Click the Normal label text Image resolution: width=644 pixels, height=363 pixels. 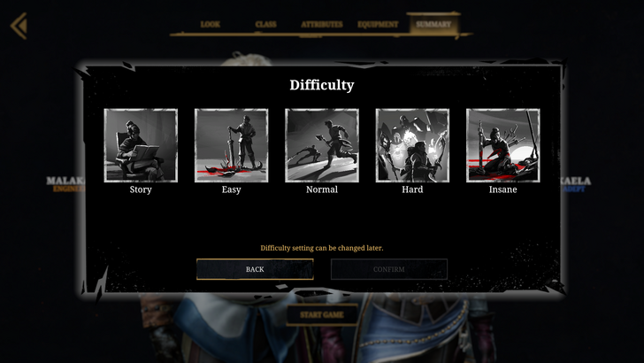(322, 189)
